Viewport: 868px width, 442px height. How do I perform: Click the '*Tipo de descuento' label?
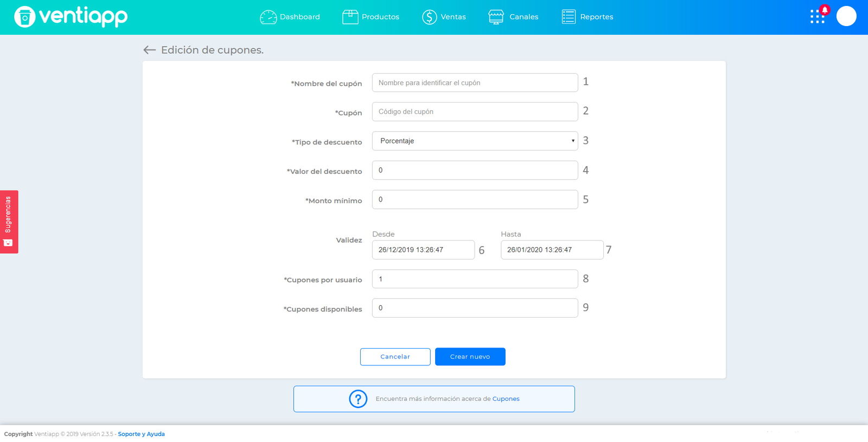coord(327,142)
